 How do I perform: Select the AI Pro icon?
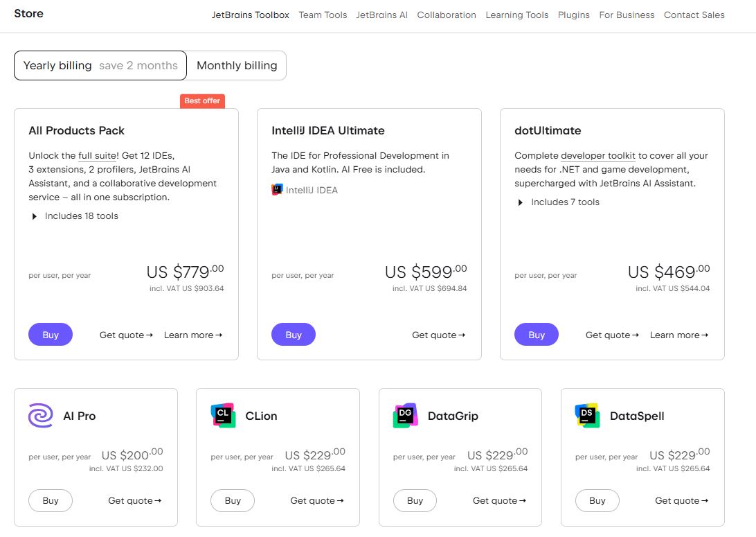[40, 415]
